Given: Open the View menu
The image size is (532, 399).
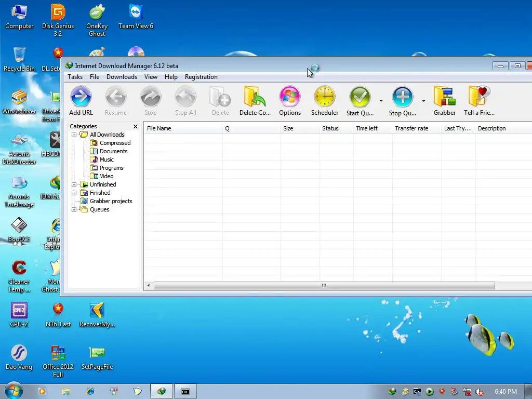Looking at the screenshot, I should (151, 77).
